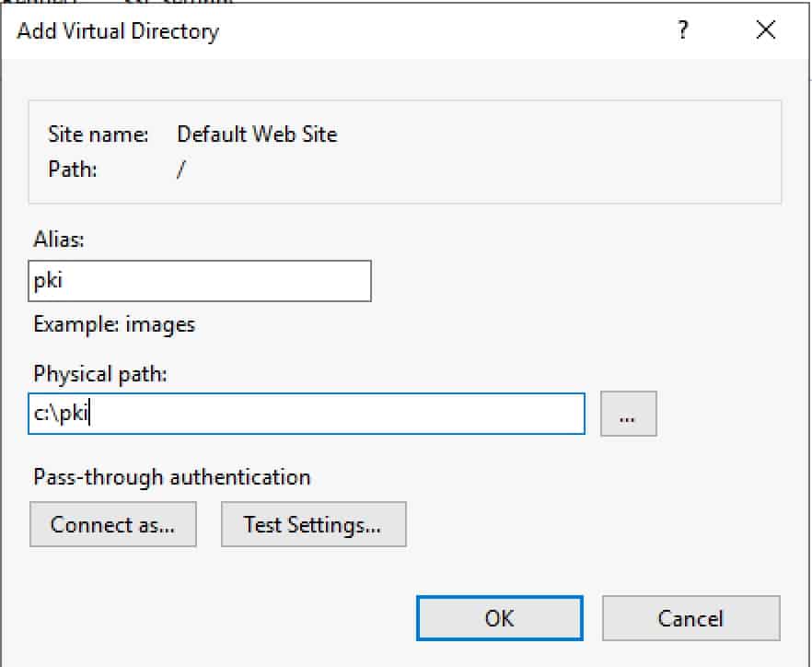This screenshot has height=667, width=812.
Task: Confirm with the OK button
Action: [x=499, y=618]
